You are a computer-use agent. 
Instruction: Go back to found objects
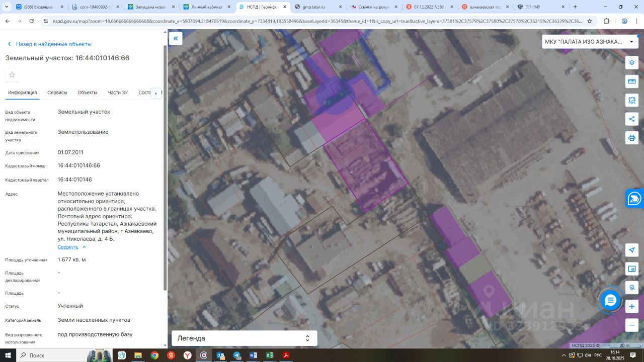point(48,44)
